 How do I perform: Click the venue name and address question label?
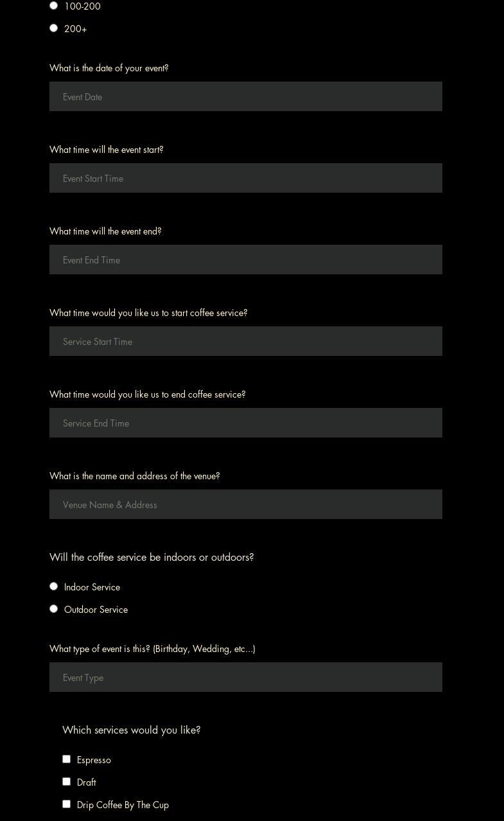(x=135, y=476)
